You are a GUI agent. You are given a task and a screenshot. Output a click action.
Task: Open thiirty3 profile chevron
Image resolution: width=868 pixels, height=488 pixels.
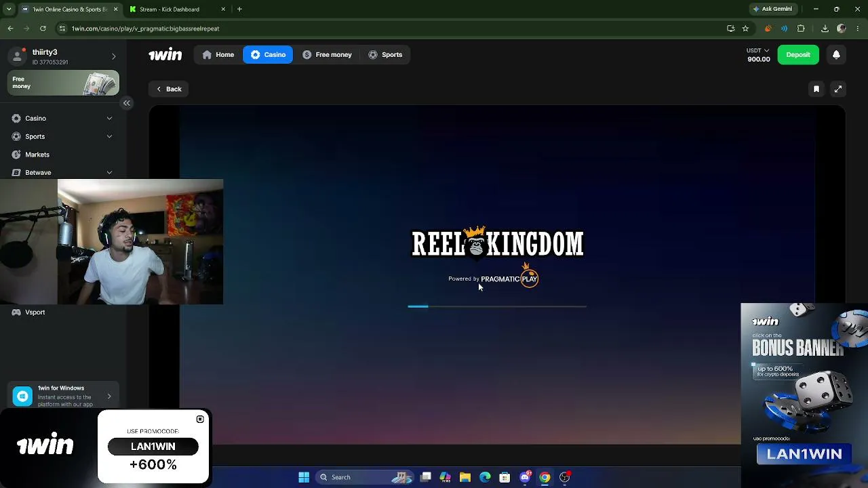pyautogui.click(x=113, y=56)
